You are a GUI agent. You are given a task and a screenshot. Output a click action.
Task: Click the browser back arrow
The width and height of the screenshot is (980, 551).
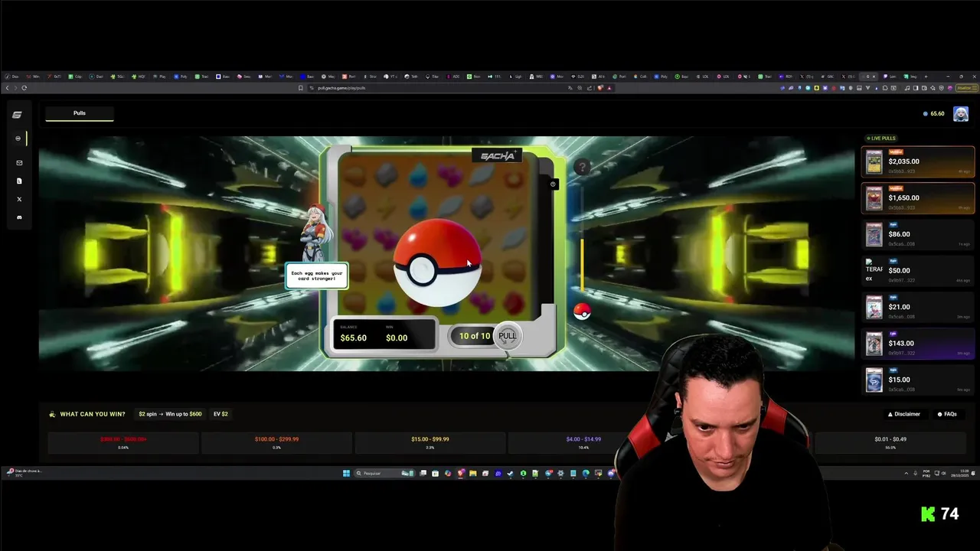click(7, 88)
